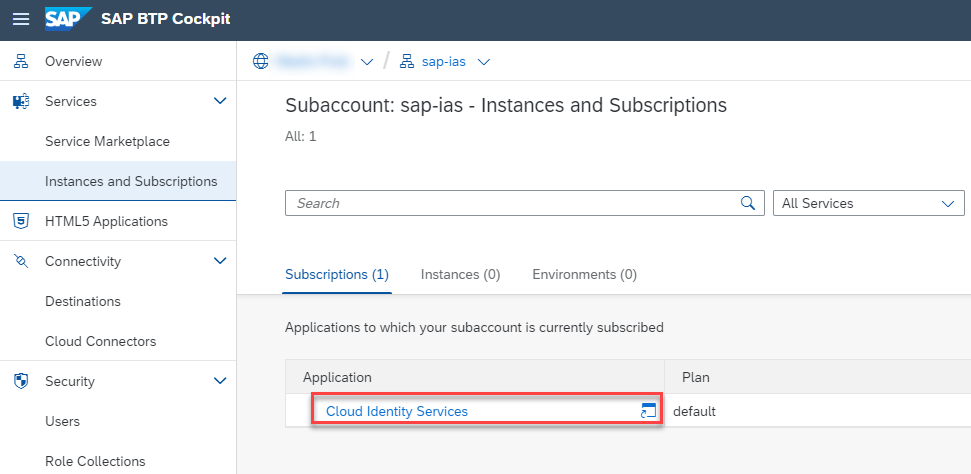Screen dimensions: 971x474
Task: Open the All Services filter dropdown
Action: tap(868, 203)
